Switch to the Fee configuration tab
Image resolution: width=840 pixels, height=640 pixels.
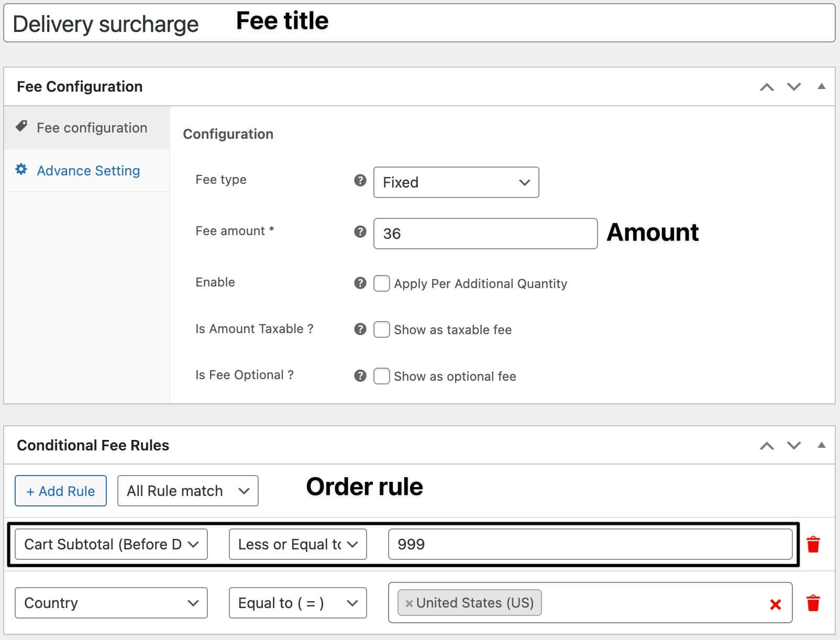[x=92, y=128]
